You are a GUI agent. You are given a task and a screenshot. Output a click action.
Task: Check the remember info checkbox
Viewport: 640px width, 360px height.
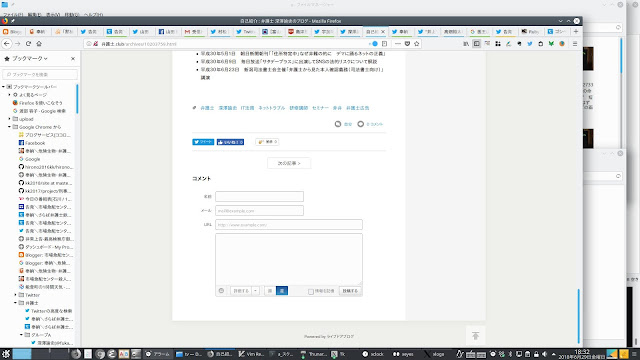coord(311,291)
